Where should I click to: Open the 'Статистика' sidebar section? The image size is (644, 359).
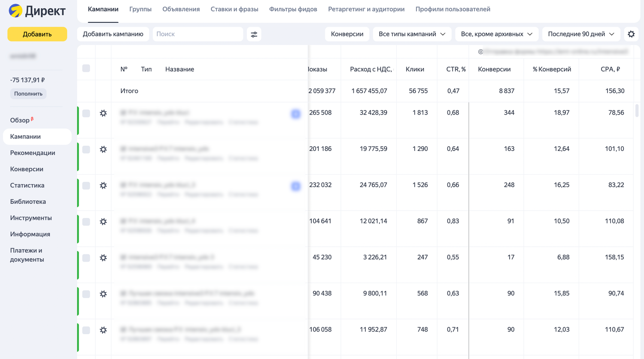pos(27,185)
